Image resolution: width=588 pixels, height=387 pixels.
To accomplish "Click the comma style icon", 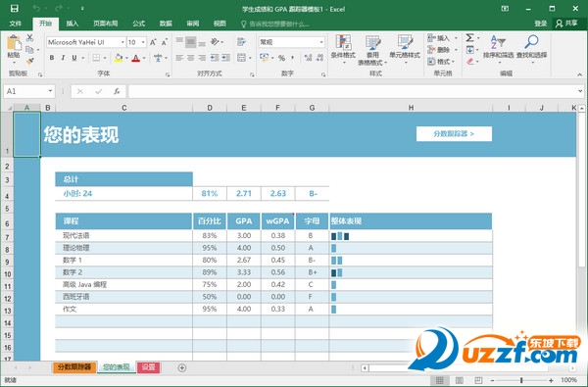I will pos(292,58).
